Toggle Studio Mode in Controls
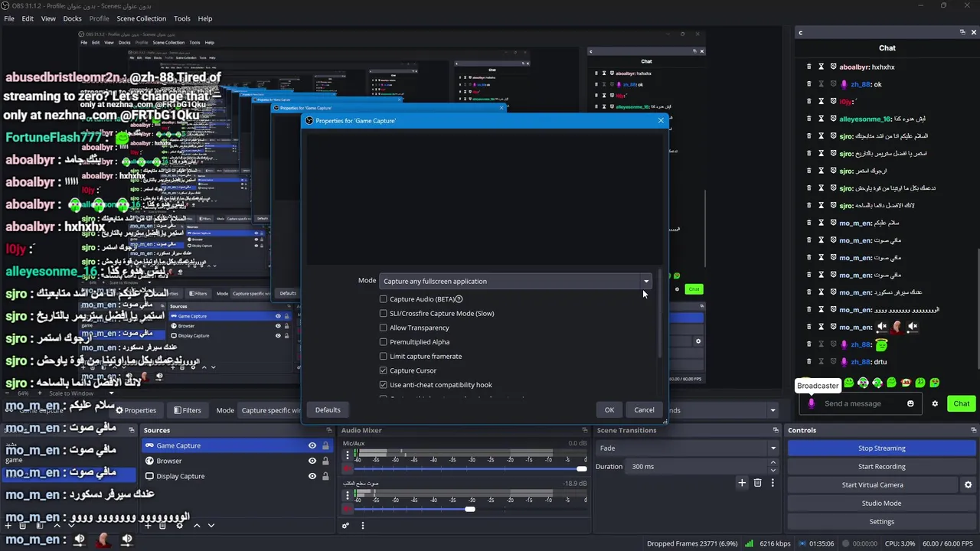The image size is (980, 551). pos(881,503)
